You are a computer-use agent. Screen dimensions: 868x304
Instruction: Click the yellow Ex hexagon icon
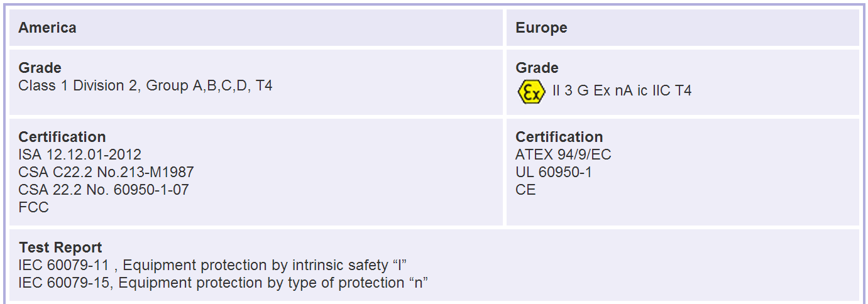(x=531, y=92)
